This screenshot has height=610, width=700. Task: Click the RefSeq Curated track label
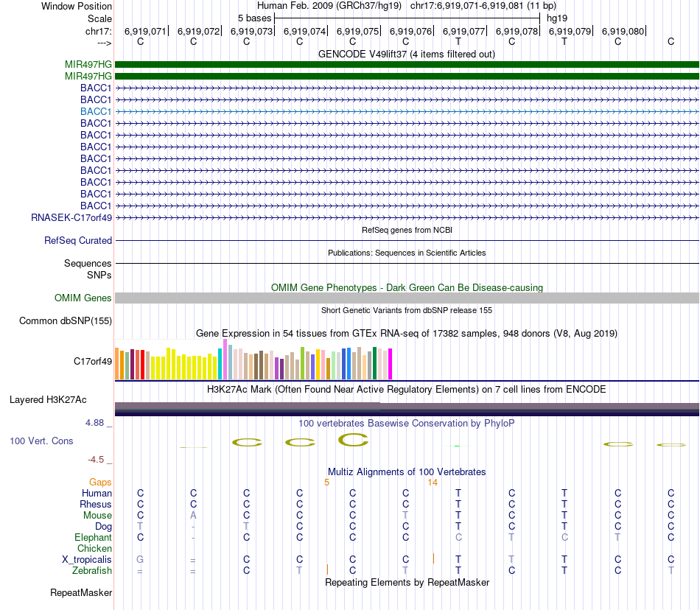(x=78, y=240)
